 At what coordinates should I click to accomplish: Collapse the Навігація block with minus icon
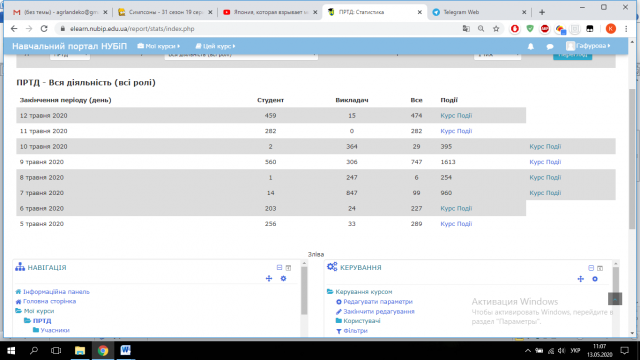(279, 268)
